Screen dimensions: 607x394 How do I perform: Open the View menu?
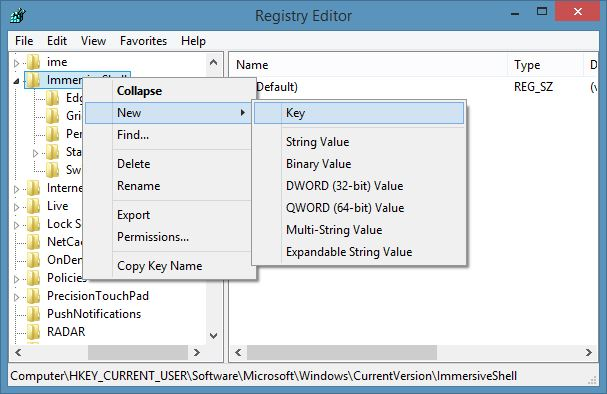pos(93,41)
